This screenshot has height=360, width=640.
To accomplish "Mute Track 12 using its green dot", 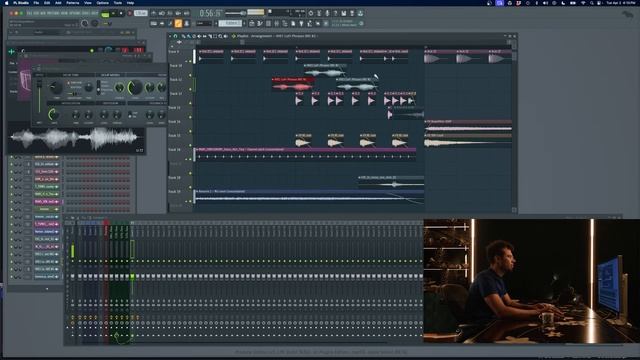I will [x=190, y=103].
